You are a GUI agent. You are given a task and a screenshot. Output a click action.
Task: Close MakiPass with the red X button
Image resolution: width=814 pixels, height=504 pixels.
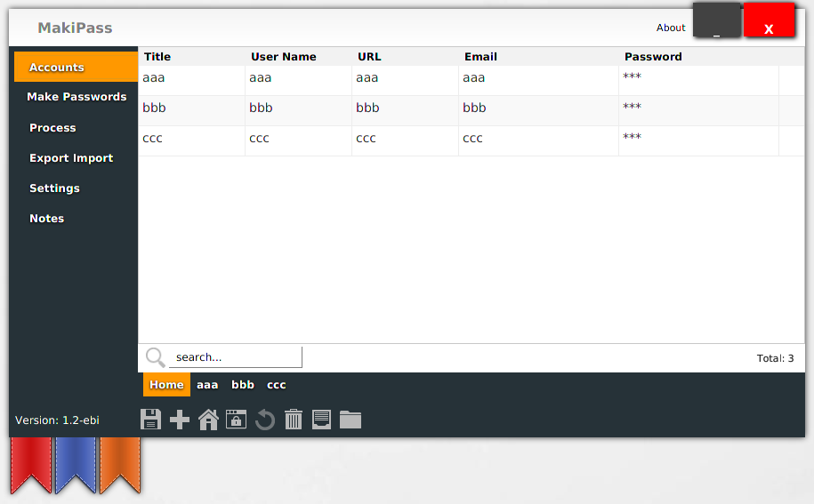(769, 20)
